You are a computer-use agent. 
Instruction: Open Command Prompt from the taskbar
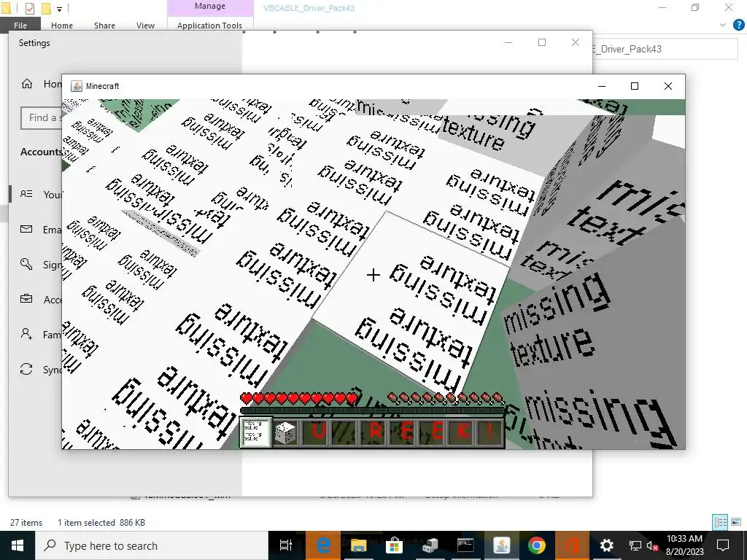click(x=465, y=545)
